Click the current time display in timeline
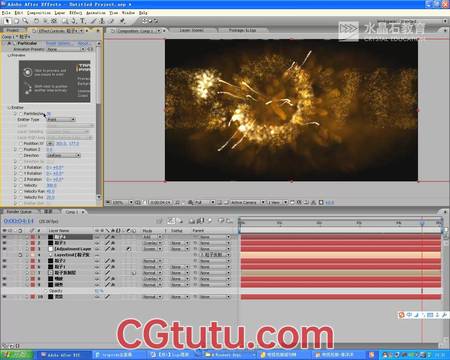The image size is (450, 360). [x=19, y=221]
